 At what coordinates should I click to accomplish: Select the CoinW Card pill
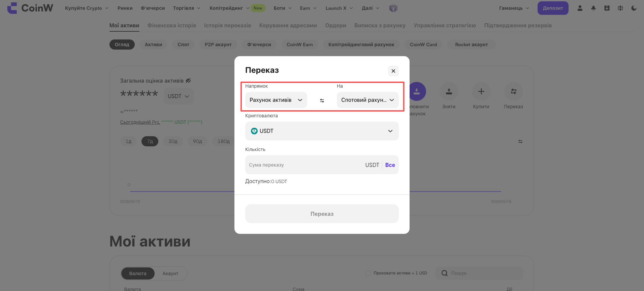tap(423, 45)
